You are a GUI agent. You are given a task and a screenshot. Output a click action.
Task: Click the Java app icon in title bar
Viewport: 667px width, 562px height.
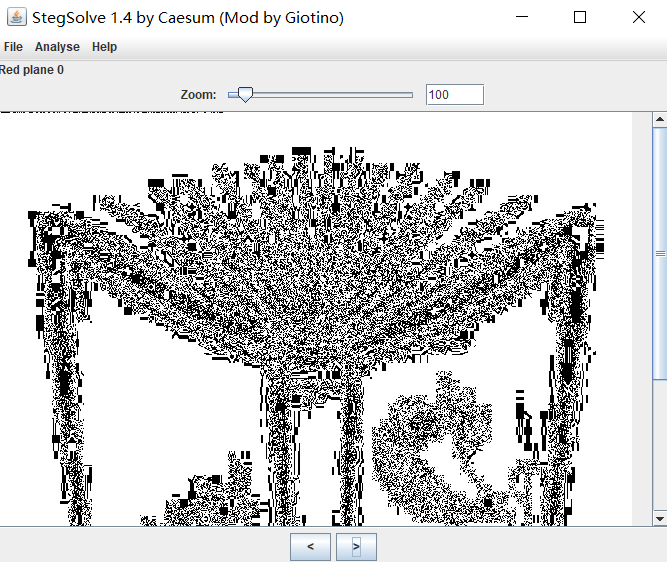(x=15, y=17)
